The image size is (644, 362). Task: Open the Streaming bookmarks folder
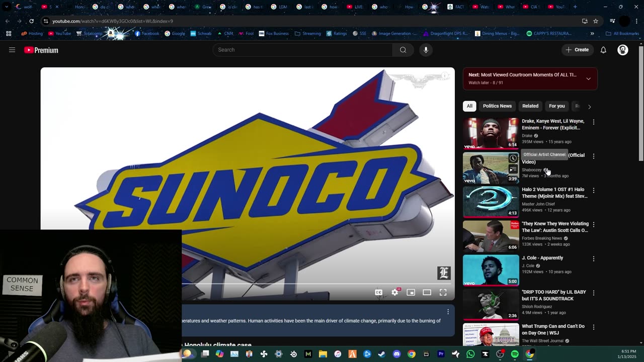pos(308,34)
